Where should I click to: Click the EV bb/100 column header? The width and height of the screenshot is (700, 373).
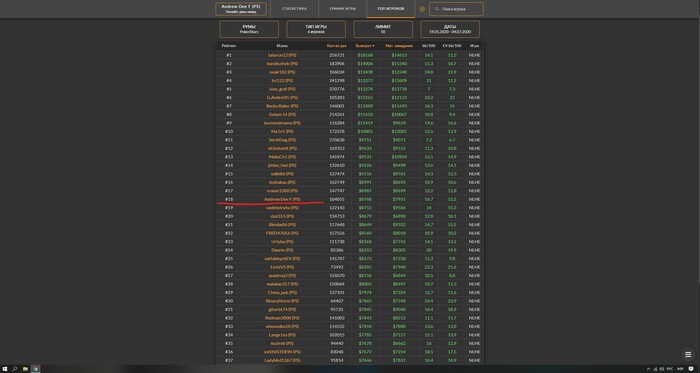tap(452, 46)
